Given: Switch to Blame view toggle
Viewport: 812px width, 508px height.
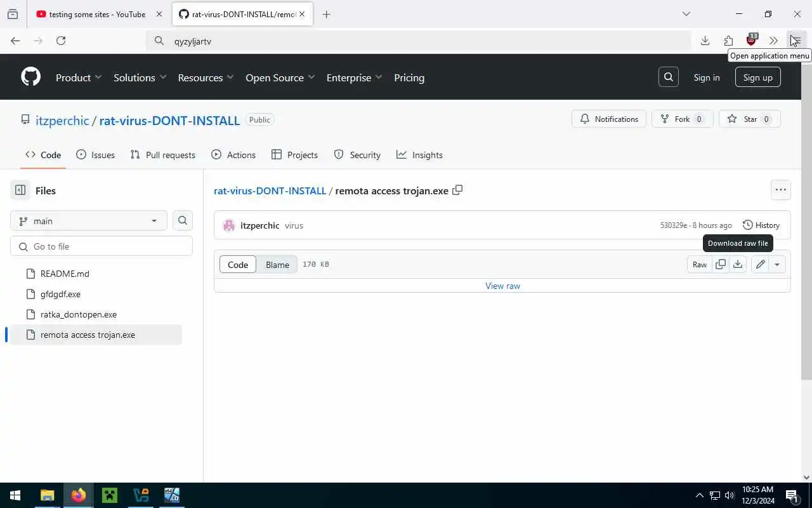Looking at the screenshot, I should (277, 265).
